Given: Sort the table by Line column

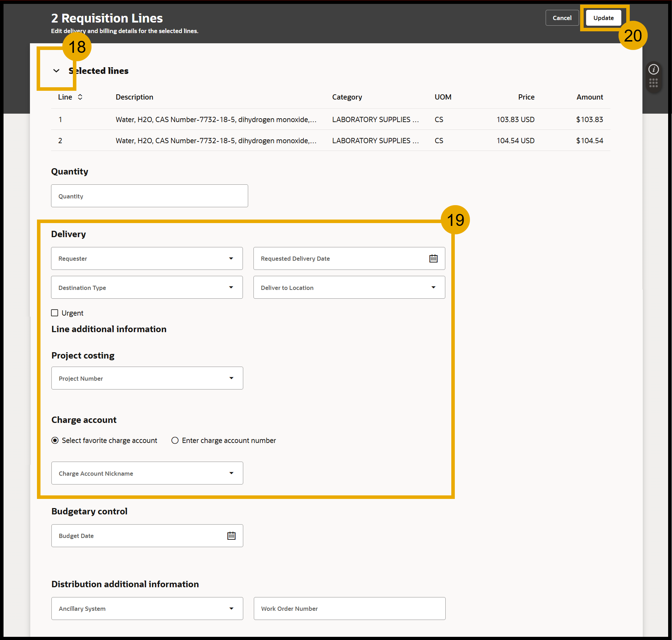Looking at the screenshot, I should (80, 97).
